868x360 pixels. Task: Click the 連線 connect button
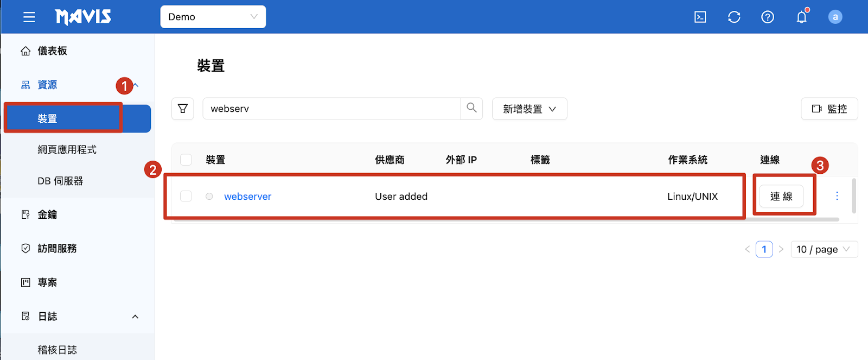(781, 197)
